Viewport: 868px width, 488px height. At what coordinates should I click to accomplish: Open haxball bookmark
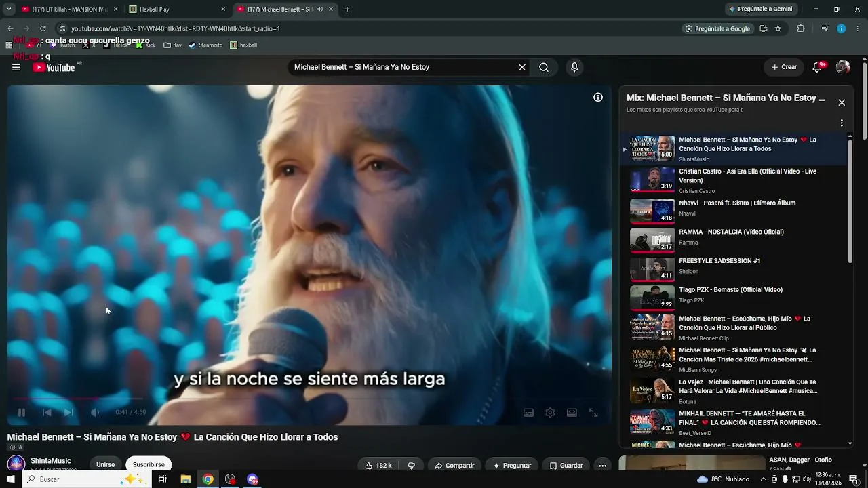pos(243,45)
